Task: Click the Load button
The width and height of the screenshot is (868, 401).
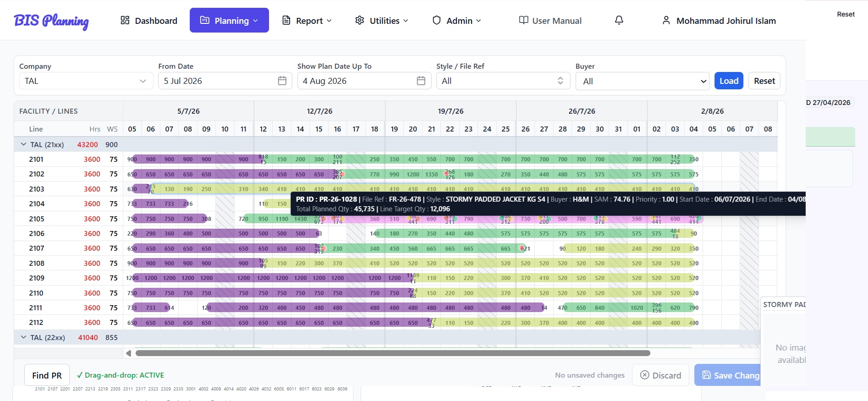Action: [729, 81]
